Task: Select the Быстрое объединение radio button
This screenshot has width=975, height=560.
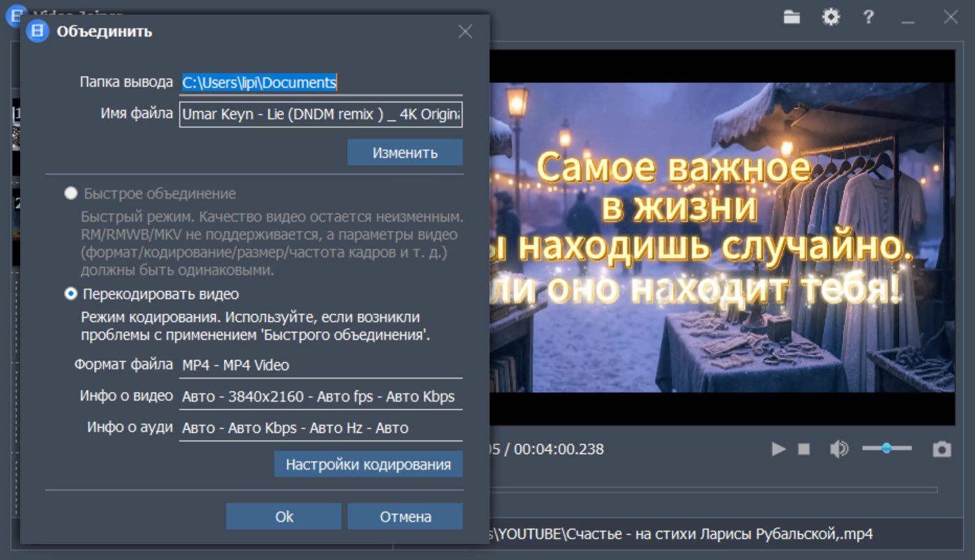Action: coord(70,194)
